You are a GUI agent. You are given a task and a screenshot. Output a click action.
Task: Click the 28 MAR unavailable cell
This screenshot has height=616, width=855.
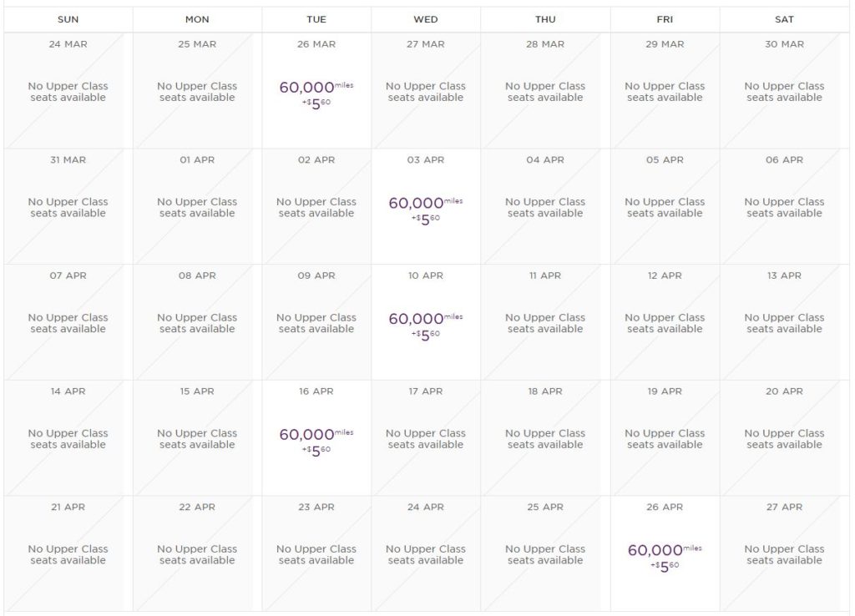coord(545,92)
